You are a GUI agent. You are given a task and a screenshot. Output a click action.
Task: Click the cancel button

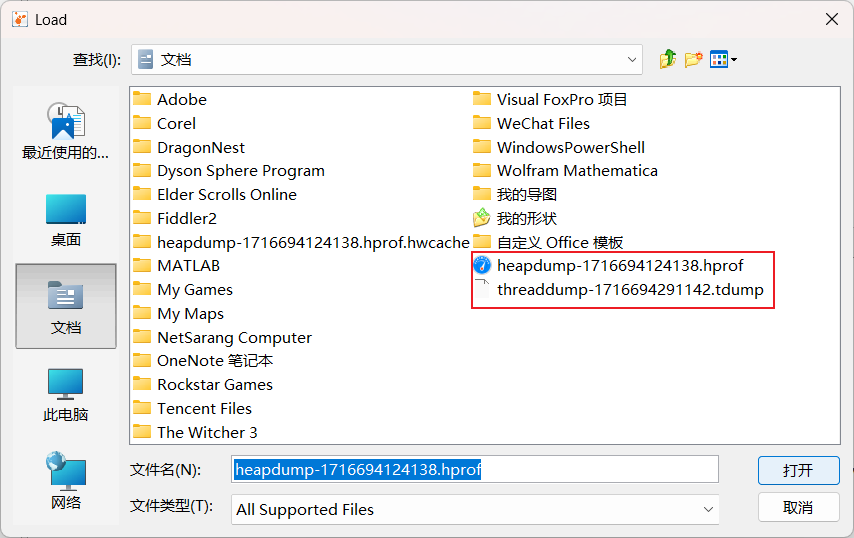coord(798,507)
